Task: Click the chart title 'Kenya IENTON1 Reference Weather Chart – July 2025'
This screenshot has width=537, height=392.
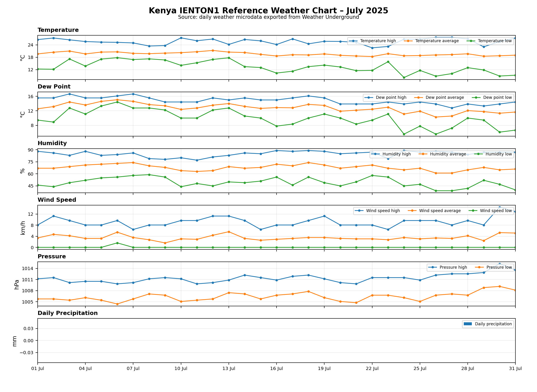Action: pyautogui.click(x=268, y=11)
